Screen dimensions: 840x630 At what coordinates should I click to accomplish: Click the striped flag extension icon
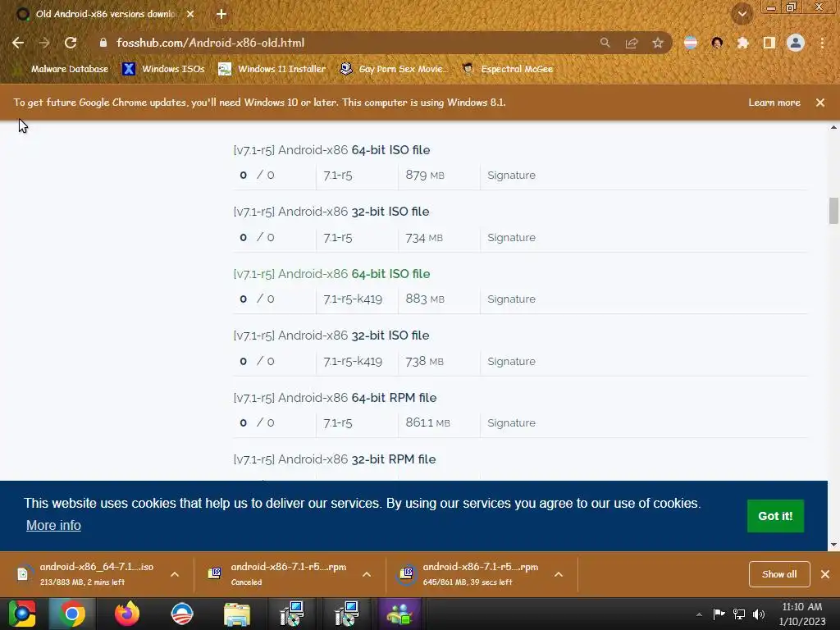point(691,43)
